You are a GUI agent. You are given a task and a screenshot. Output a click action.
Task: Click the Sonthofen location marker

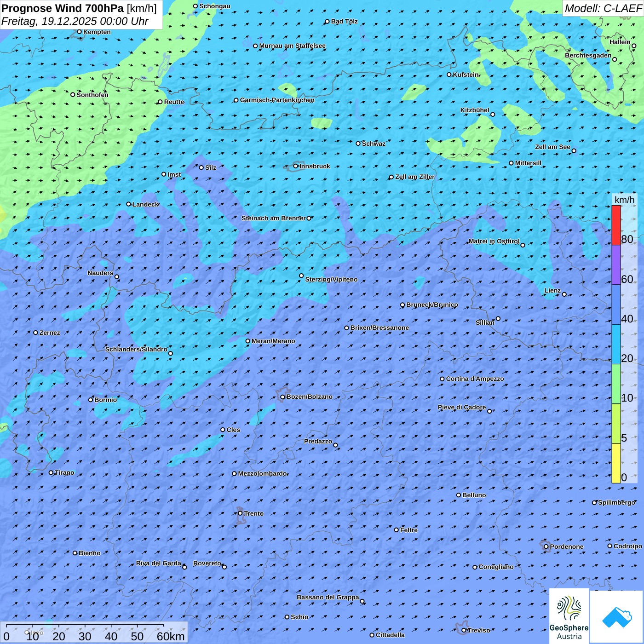(73, 95)
